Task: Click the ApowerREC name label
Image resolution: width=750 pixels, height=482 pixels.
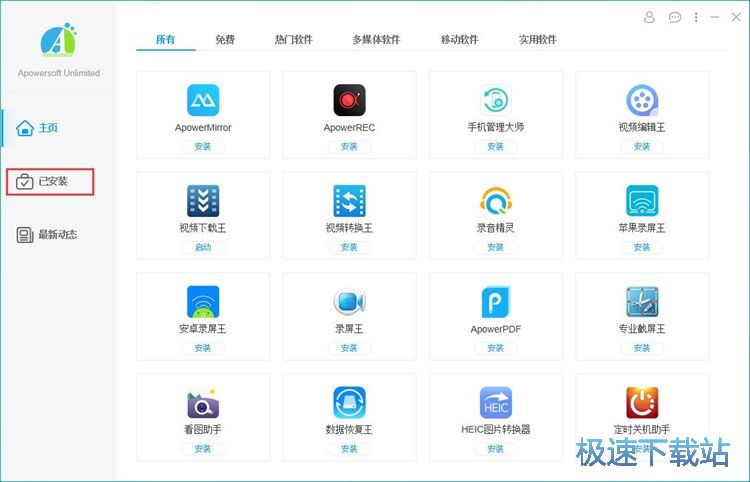Action: tap(349, 128)
